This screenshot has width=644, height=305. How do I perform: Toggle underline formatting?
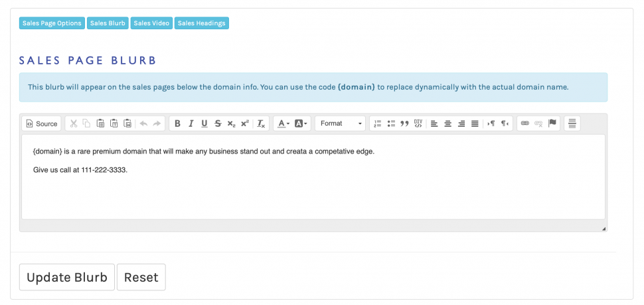204,124
